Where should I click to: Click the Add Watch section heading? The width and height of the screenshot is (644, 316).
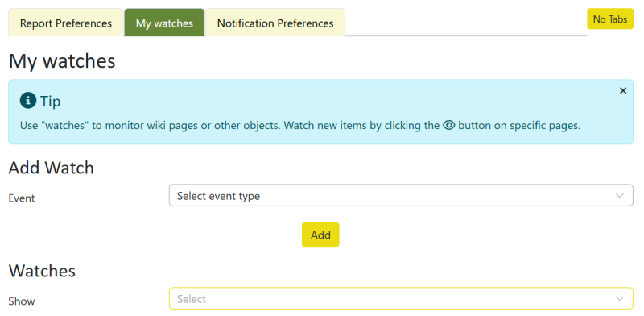(52, 168)
